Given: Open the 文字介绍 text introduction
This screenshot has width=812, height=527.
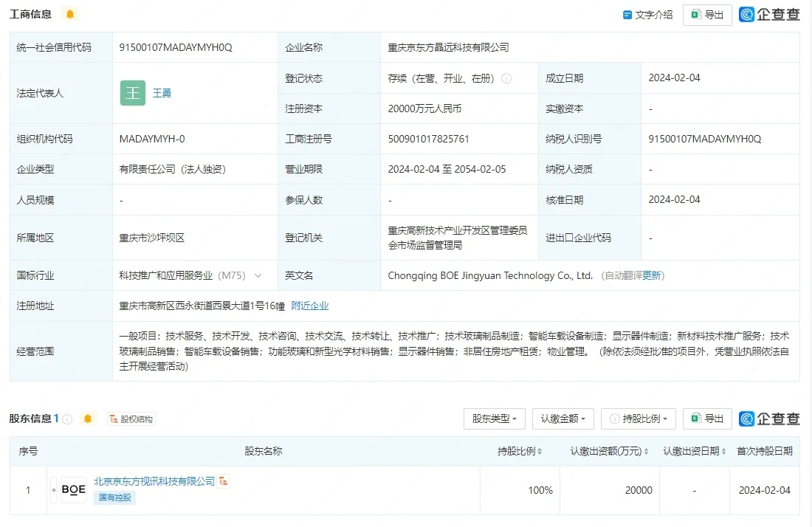Looking at the screenshot, I should (x=647, y=15).
